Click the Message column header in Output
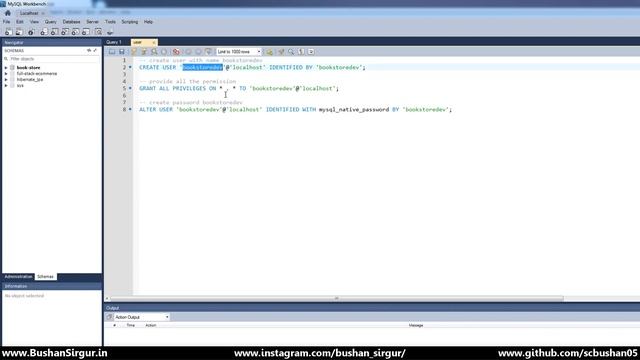The height and width of the screenshot is (360, 640). (x=416, y=325)
